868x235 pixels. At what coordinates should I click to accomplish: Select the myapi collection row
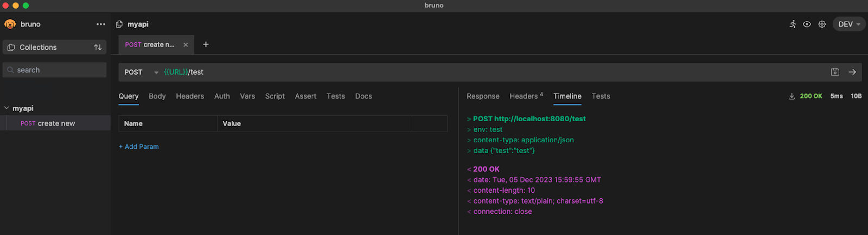click(55, 108)
